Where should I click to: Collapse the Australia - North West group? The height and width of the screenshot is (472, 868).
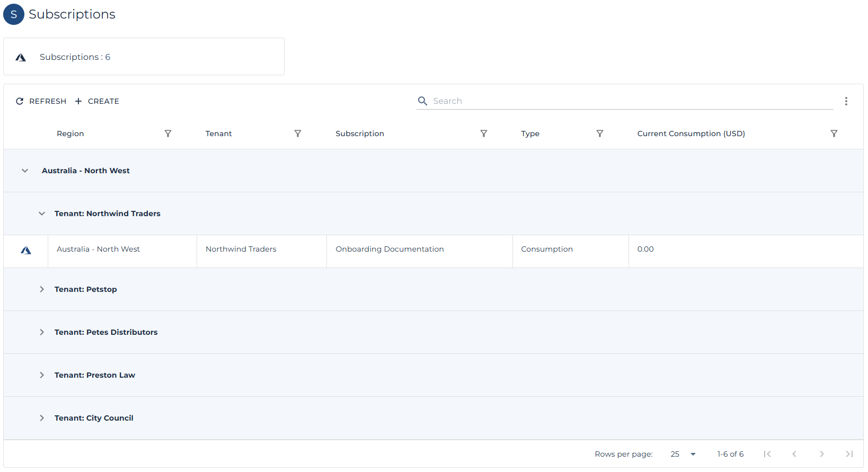pos(25,171)
